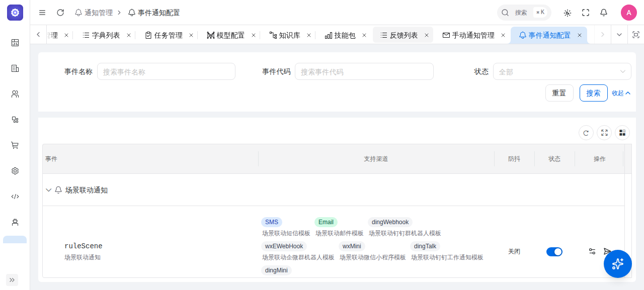Image resolution: width=644 pixels, height=290 pixels.
Task: Close the 手动通知管理 tab
Action: 503,35
